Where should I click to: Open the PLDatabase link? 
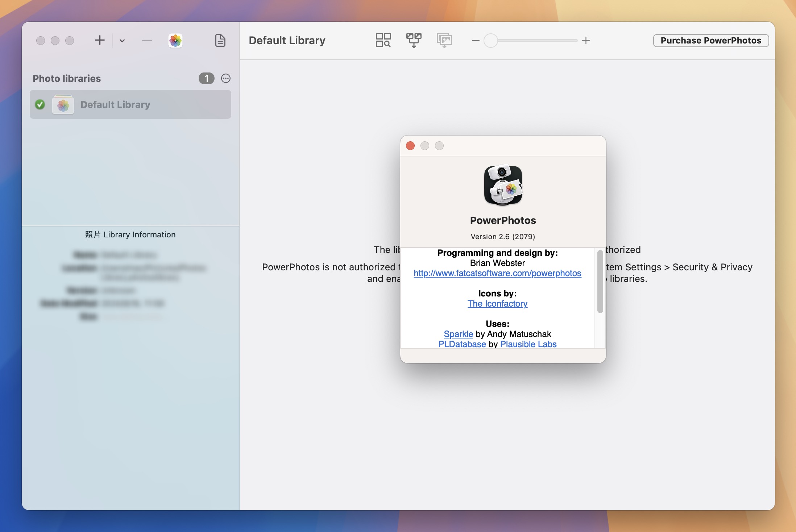(462, 344)
